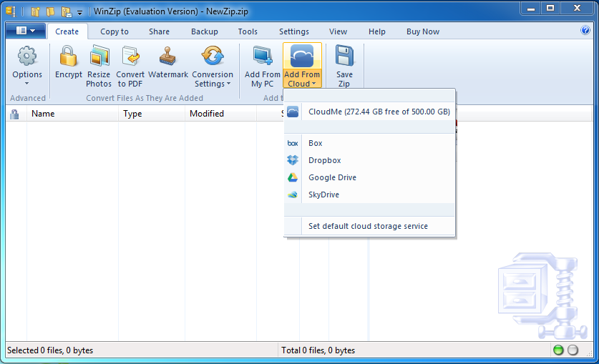Switch to the Share tab
599x364 pixels.
pos(160,31)
